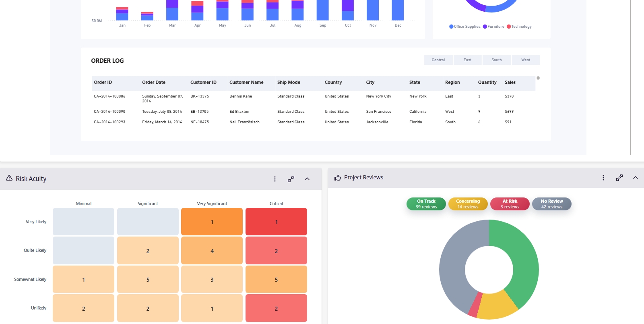644x324 pixels.
Task: Open Risk Acuity panel options menu
Action: pyautogui.click(x=275, y=179)
